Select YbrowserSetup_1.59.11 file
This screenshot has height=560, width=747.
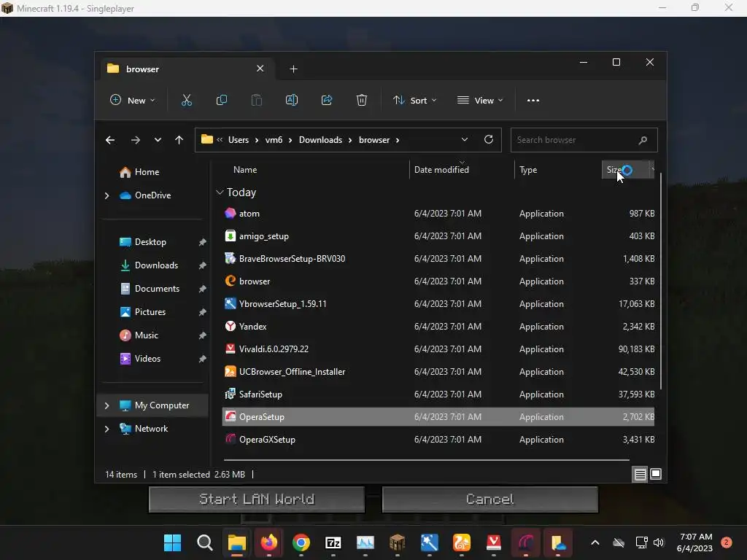click(x=438, y=304)
